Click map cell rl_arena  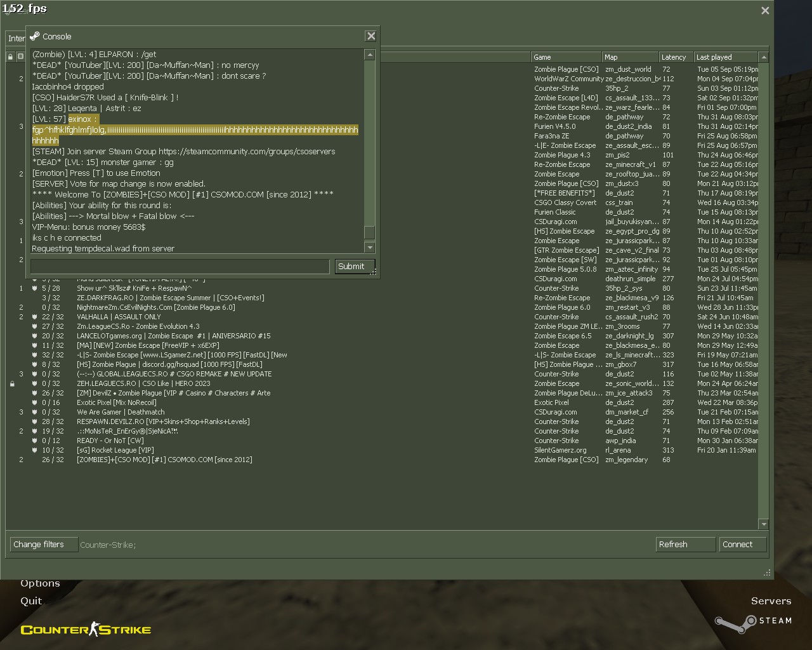tap(618, 450)
